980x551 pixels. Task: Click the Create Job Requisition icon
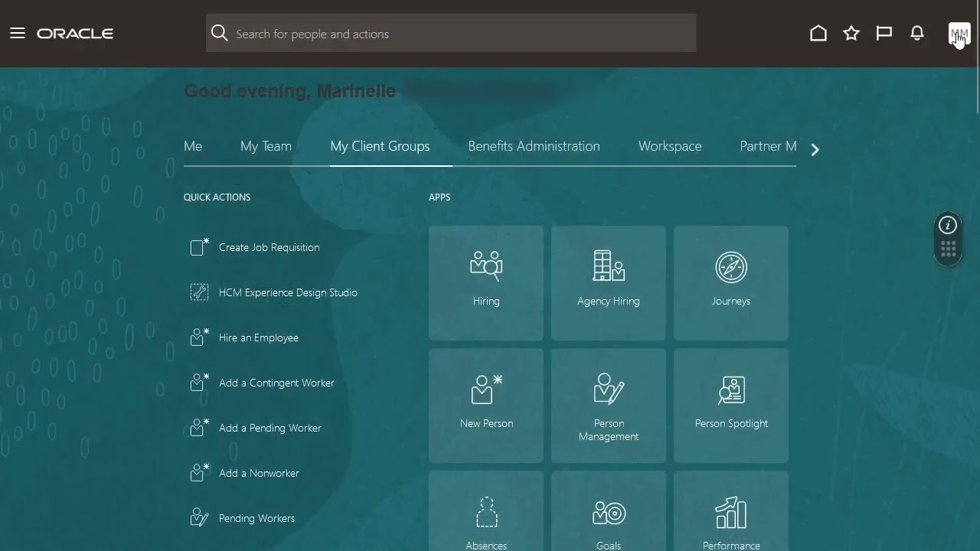[199, 246]
